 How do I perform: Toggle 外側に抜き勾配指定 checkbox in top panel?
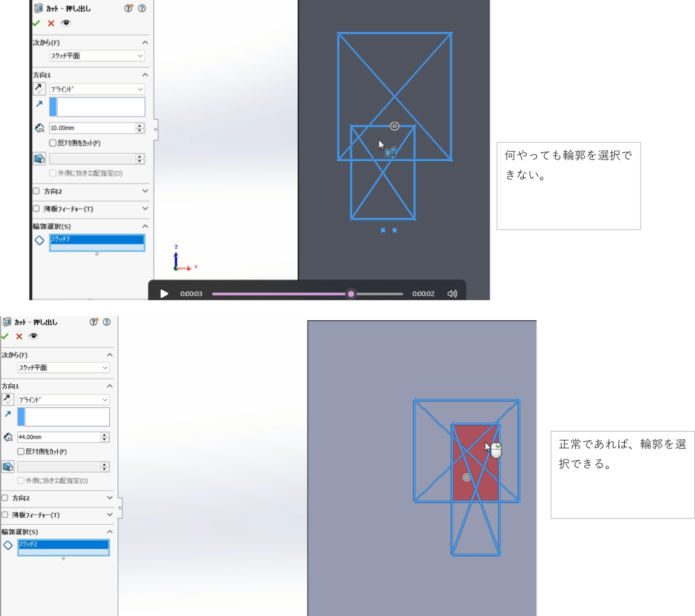[x=53, y=173]
